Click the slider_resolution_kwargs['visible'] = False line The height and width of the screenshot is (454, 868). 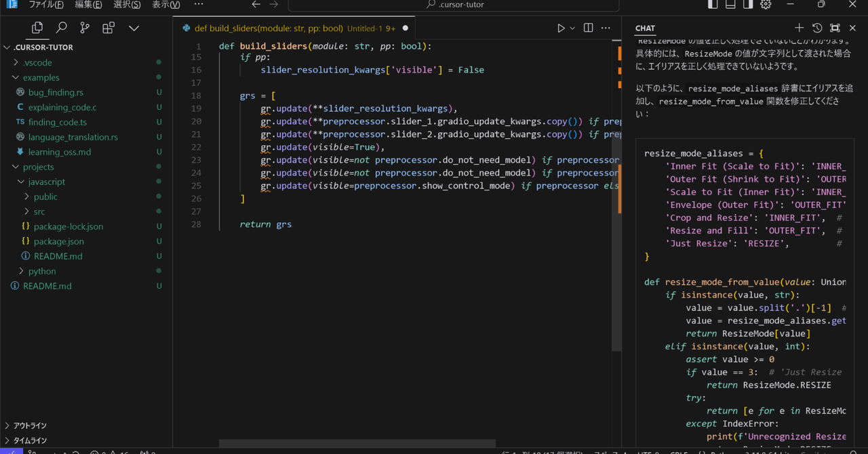pyautogui.click(x=372, y=70)
